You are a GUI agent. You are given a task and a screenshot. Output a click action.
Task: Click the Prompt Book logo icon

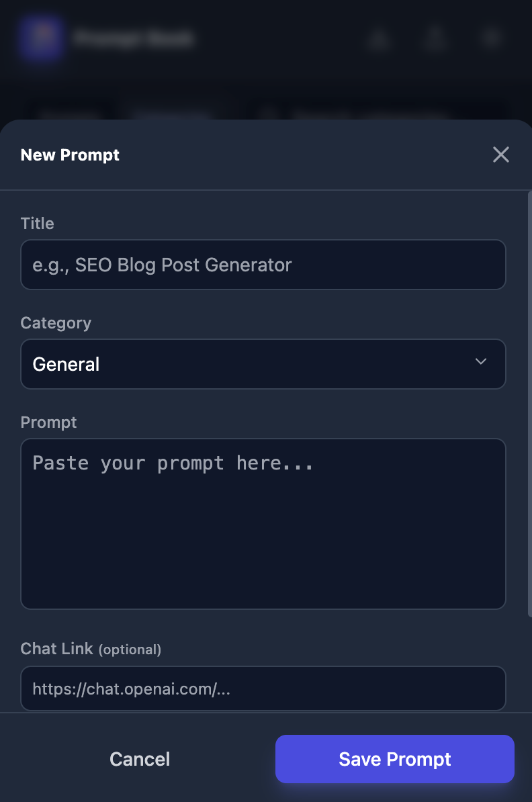41,38
